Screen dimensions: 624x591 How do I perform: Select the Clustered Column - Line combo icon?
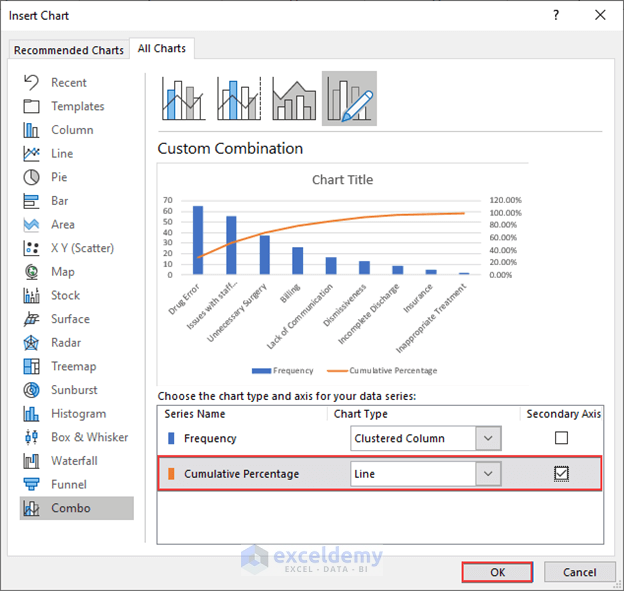(183, 99)
